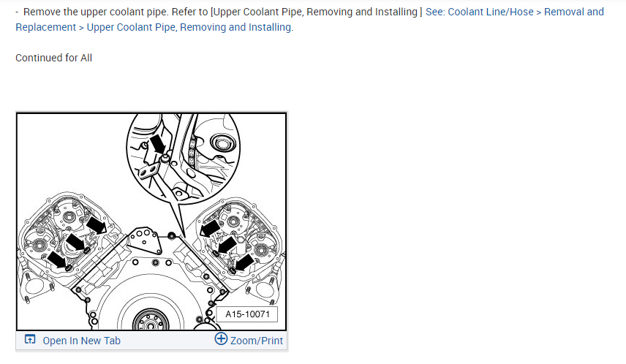Click the 'Removal and' link portion
The width and height of the screenshot is (626, 364).
tap(573, 12)
